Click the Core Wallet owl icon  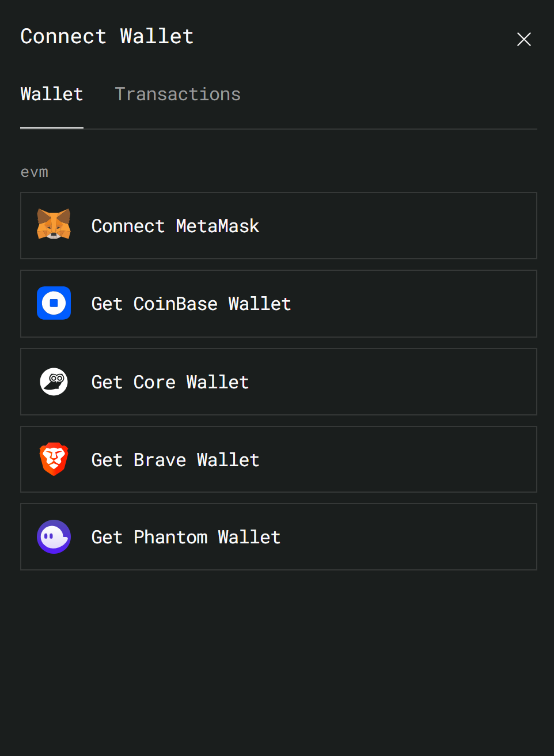tap(54, 381)
